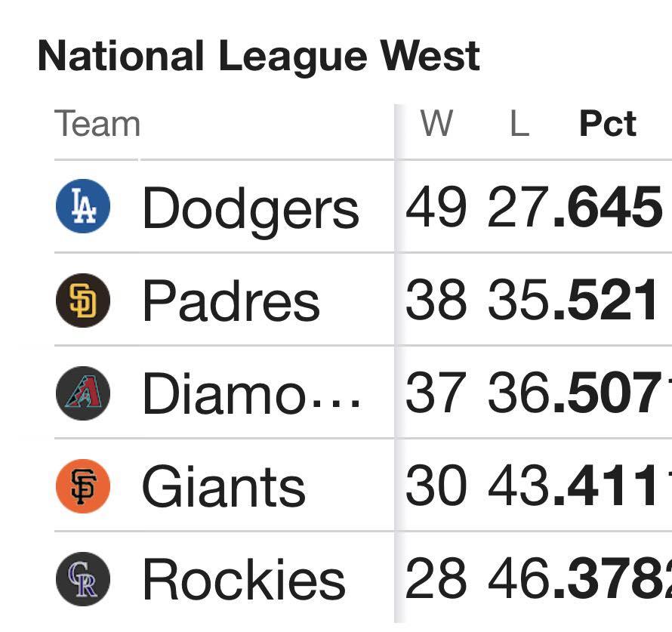Screen dimensions: 672x632
Task: Select the Giants 43 losses cell
Action: click(519, 486)
